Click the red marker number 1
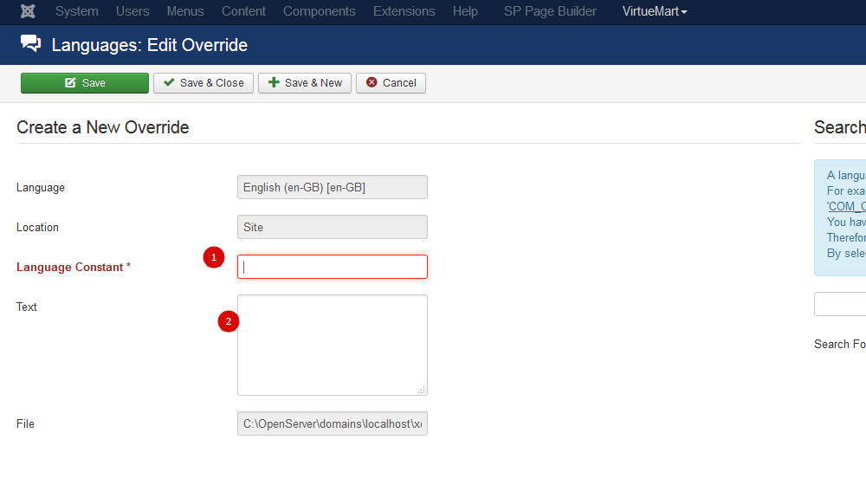 click(214, 257)
